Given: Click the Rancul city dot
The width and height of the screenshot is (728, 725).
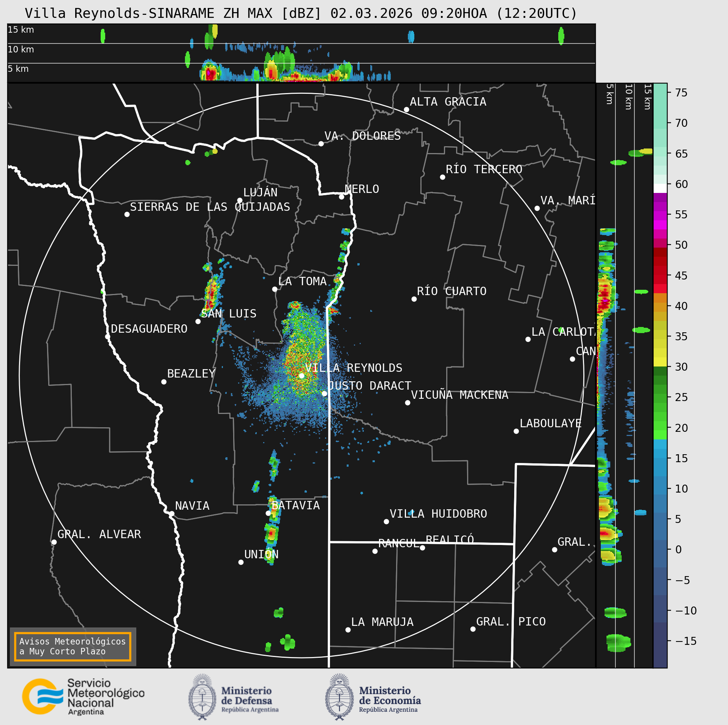Looking at the screenshot, I should click(375, 551).
